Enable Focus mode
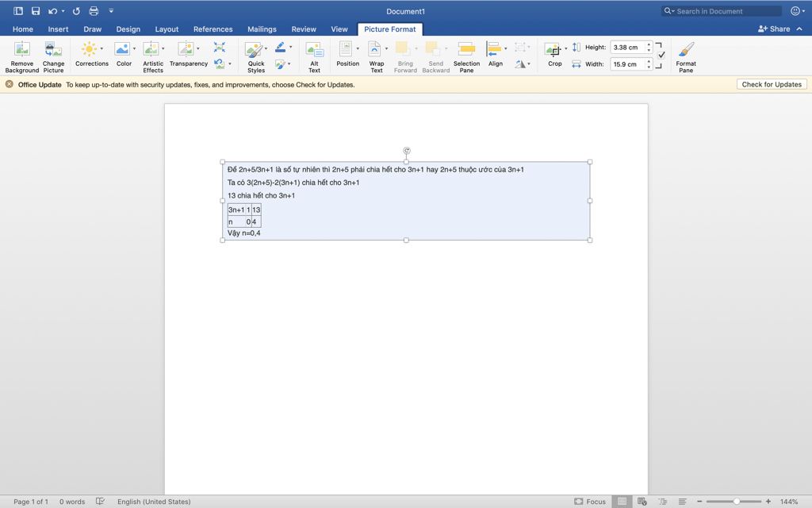 (590, 502)
